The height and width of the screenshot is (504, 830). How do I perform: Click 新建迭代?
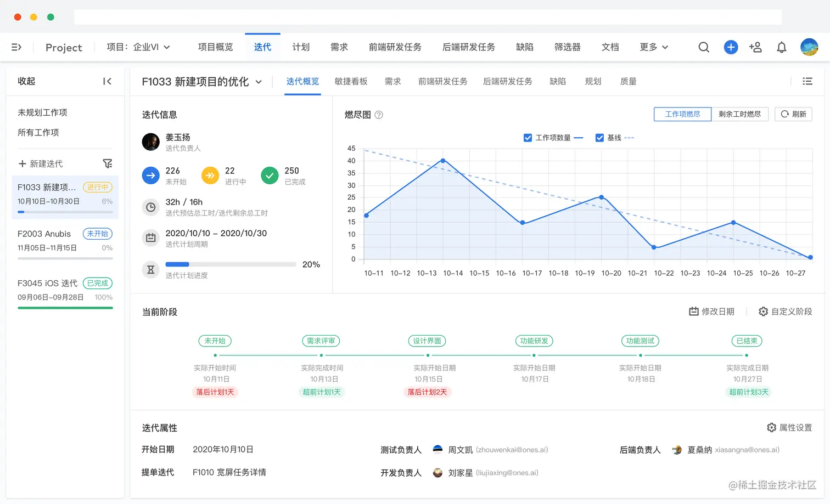click(41, 163)
